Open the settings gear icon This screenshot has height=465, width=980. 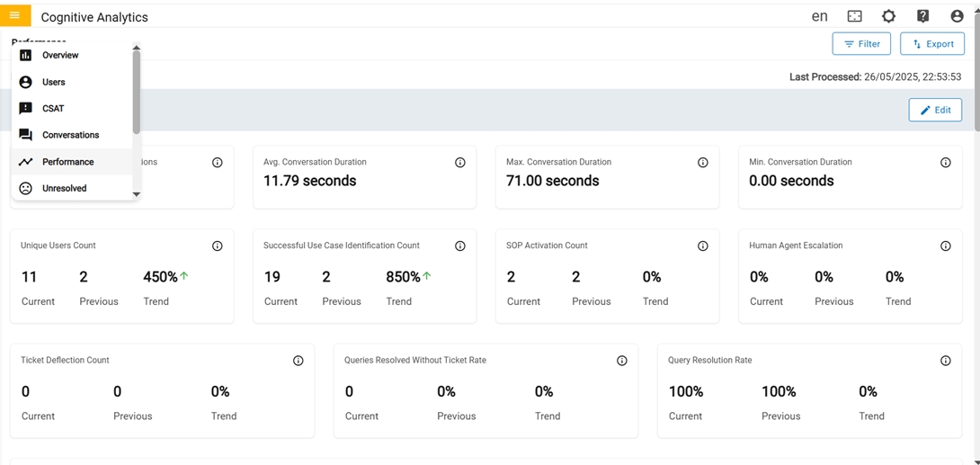click(x=888, y=16)
